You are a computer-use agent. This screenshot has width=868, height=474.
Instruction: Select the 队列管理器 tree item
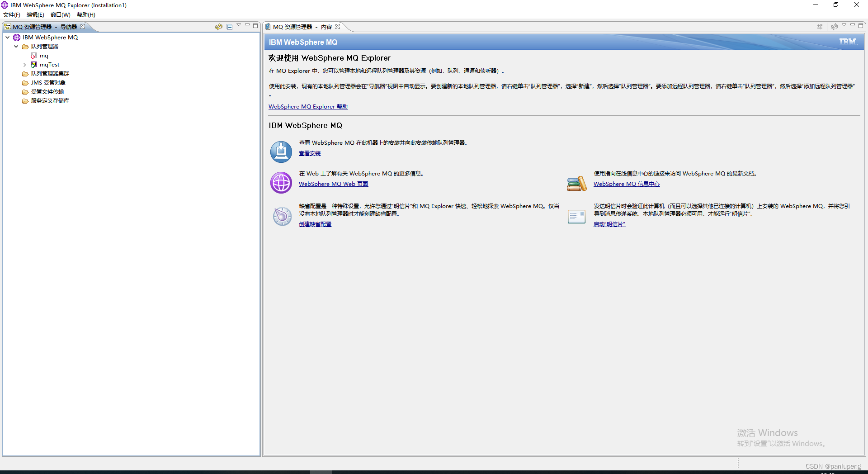pos(45,47)
